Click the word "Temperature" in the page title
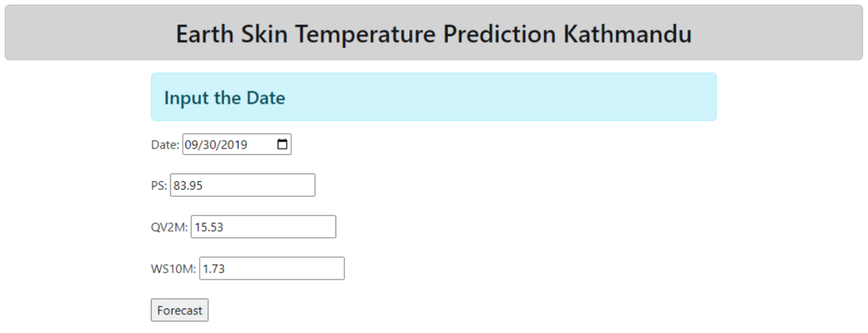868x333 pixels. tap(365, 34)
